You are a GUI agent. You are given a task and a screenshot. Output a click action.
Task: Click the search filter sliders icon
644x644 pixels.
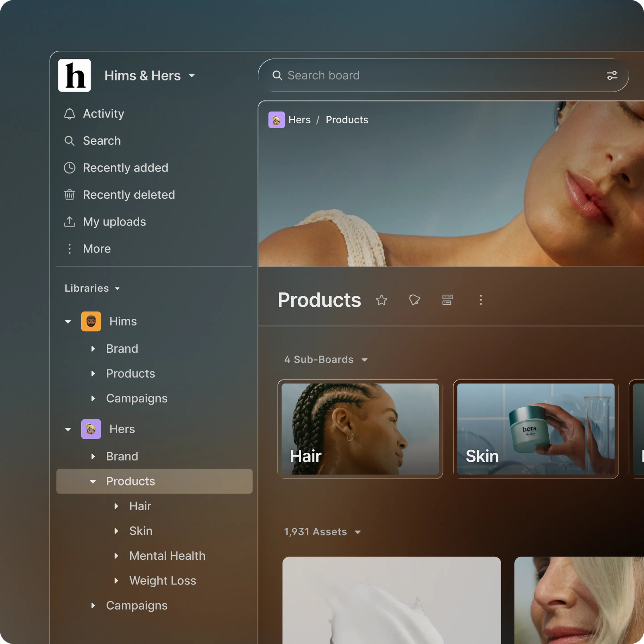[x=612, y=75]
